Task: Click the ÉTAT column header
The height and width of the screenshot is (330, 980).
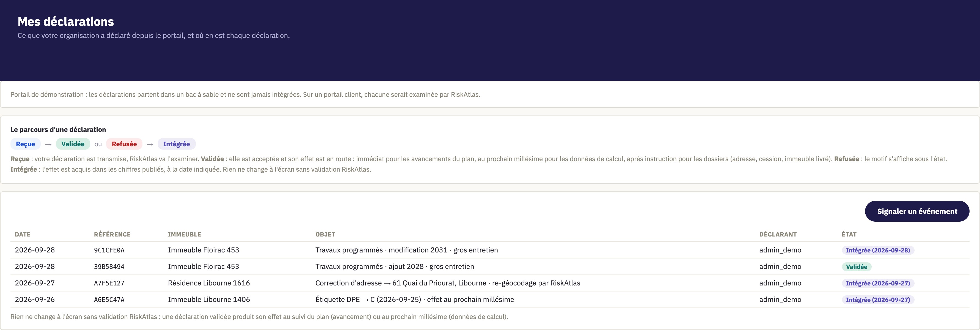Action: [x=849, y=235]
